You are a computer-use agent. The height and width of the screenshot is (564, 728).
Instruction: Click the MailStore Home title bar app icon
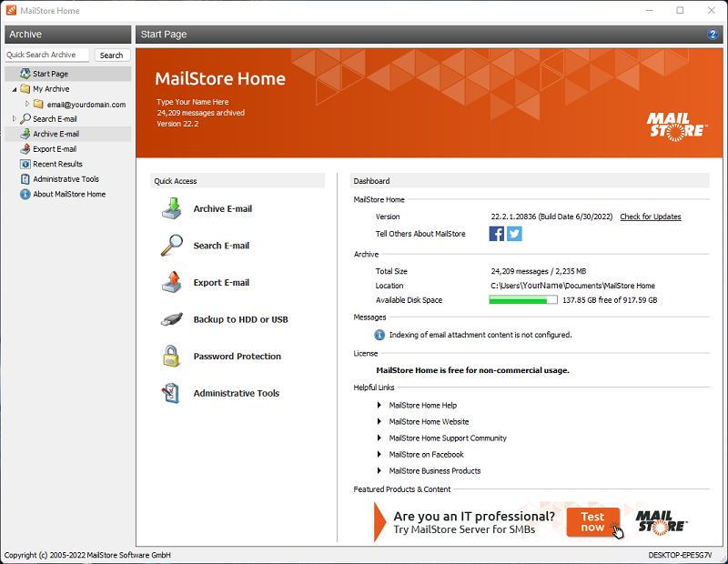pos(11,10)
